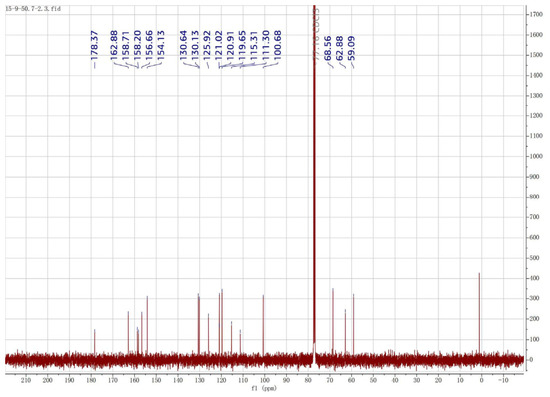Click the 154.13 peak annotation
Image resolution: width=550 pixels, height=397 pixels.
tap(161, 45)
